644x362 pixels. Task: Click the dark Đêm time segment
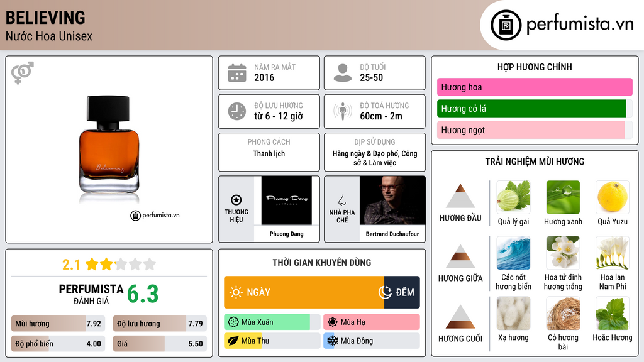[x=402, y=292]
